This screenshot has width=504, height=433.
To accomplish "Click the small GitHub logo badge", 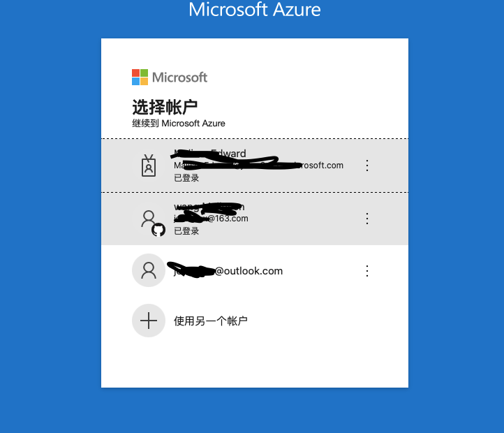I will point(158,230).
